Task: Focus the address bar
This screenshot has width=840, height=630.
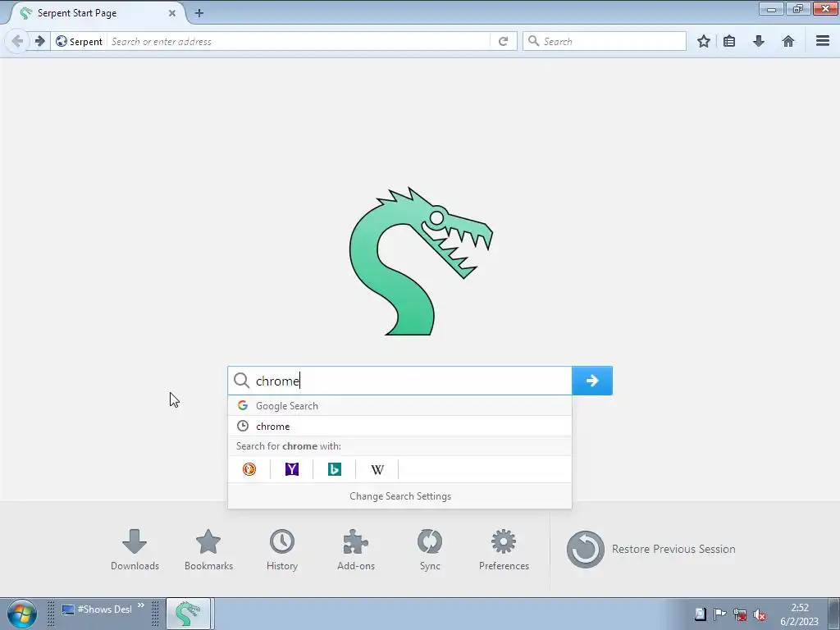Action: pos(297,41)
